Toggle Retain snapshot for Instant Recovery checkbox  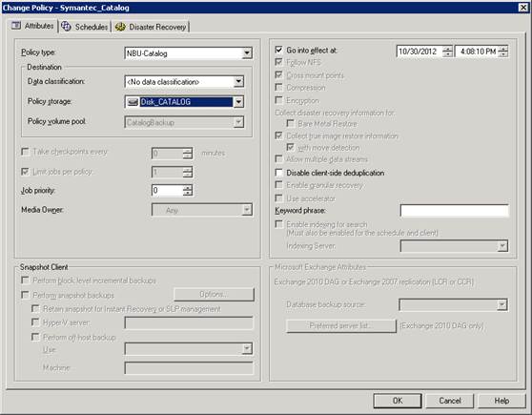pyautogui.click(x=35, y=308)
